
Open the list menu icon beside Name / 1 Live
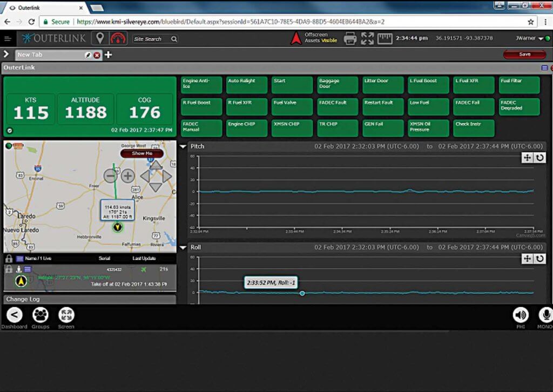pos(20,259)
